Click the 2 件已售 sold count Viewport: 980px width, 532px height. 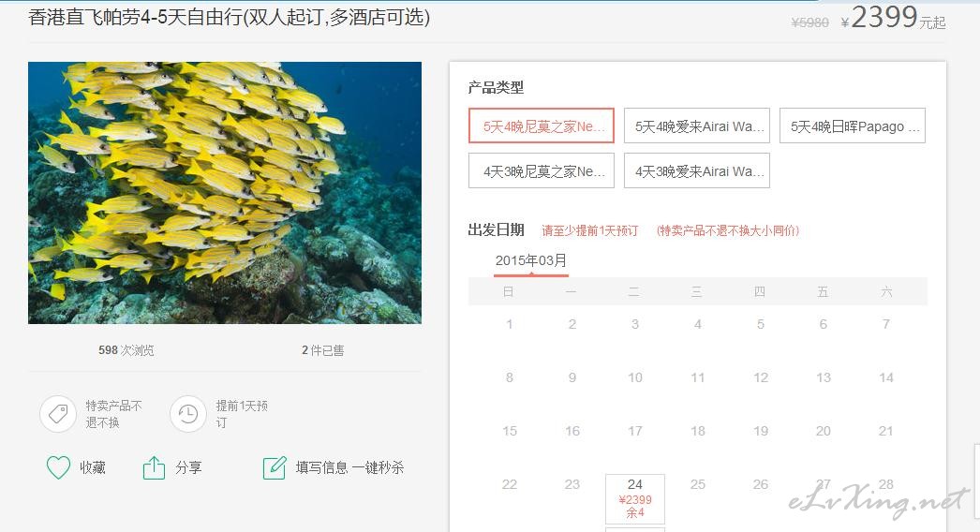click(x=322, y=350)
